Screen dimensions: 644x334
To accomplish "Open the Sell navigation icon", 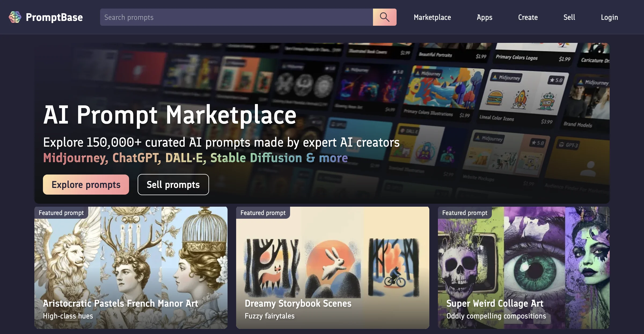I will [569, 17].
